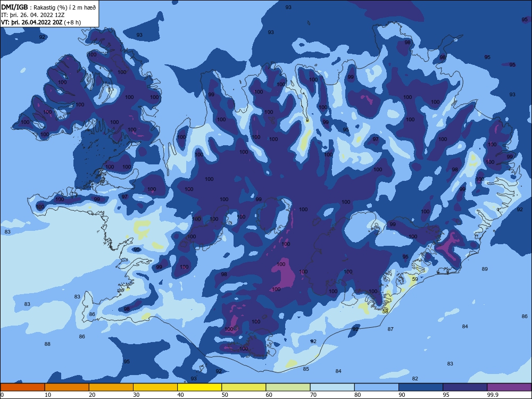Click the purple above-99.9 legend swatch
532x399 pixels.
coord(509,387)
